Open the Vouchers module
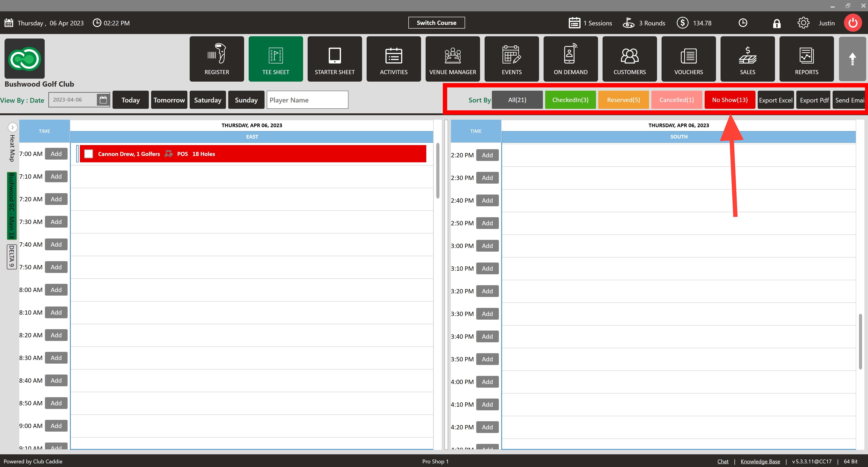Viewport: 868px width, 467px height. pyautogui.click(x=688, y=59)
